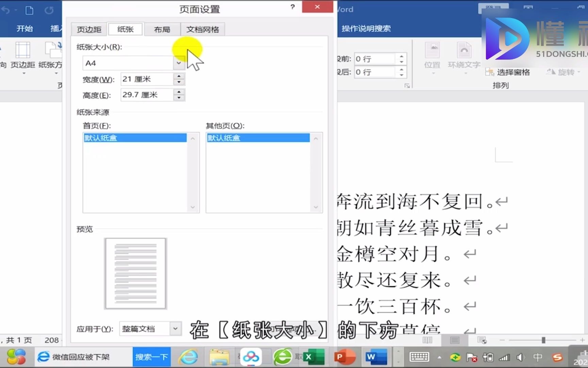Switch to the 页边距 tab

88,29
